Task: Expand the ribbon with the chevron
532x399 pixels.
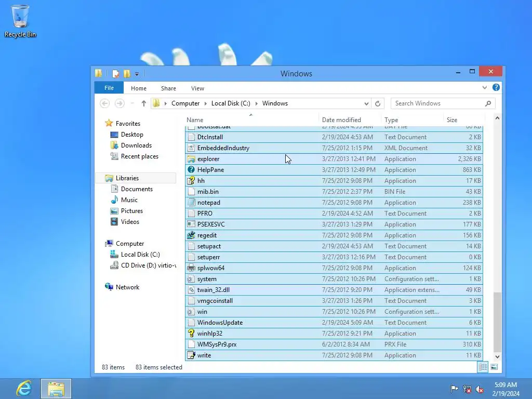Action: pos(485,87)
